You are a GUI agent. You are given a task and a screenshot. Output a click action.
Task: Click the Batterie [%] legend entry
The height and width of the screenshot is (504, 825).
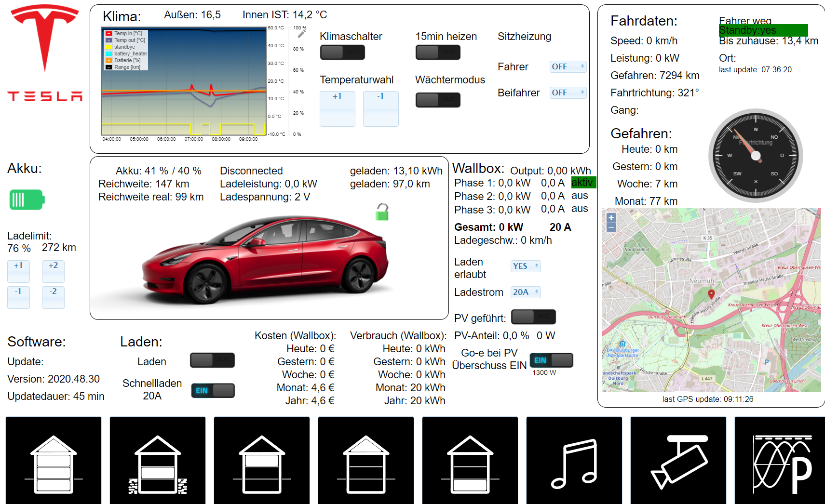click(x=123, y=60)
